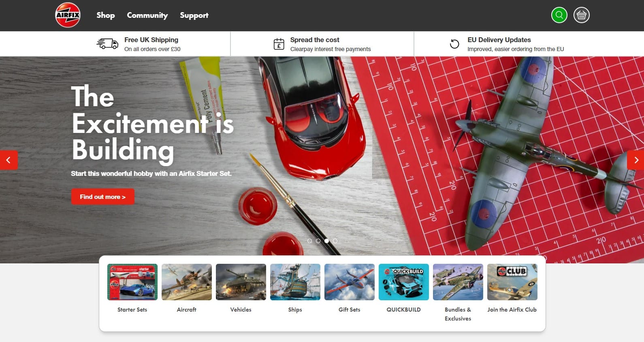This screenshot has height=342, width=644.
Task: Click the delivery truck shipping icon
Action: coord(107,44)
